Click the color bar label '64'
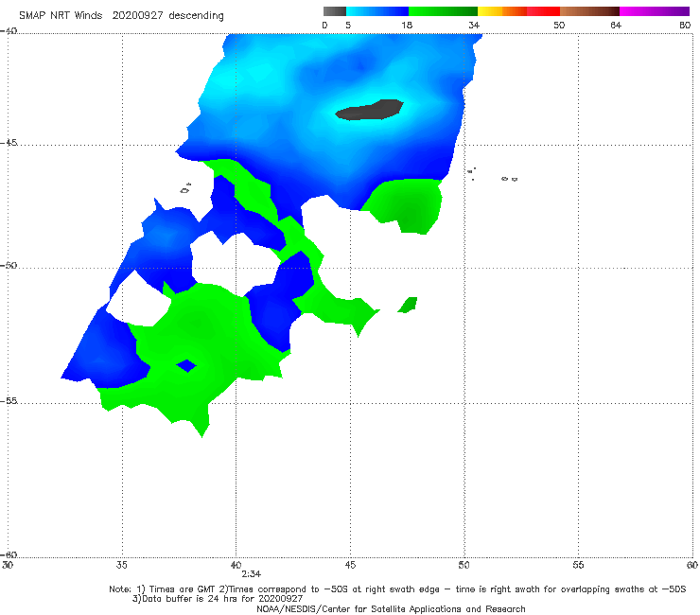 (616, 25)
